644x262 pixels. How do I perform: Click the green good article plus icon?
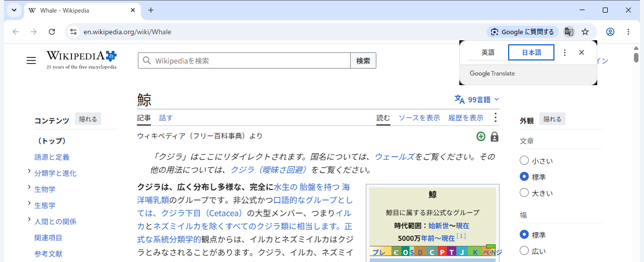point(481,136)
